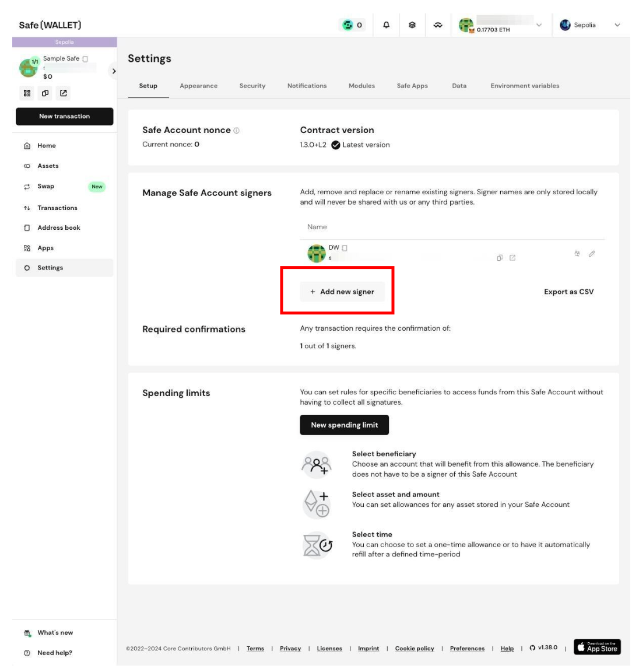Click Add new signer
Viewport: 632px width, 672px height.
tap(342, 292)
